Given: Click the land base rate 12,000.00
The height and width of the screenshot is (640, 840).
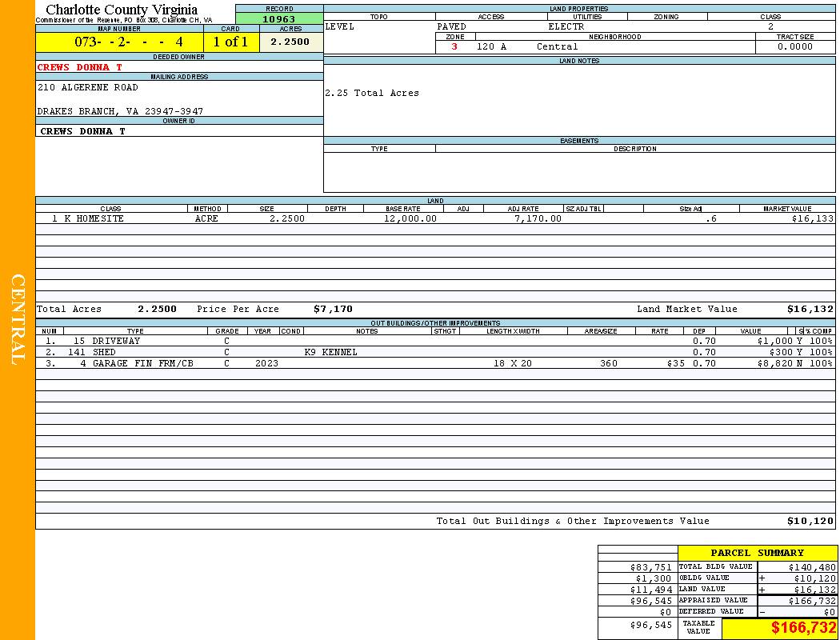Looking at the screenshot, I should 410,218.
